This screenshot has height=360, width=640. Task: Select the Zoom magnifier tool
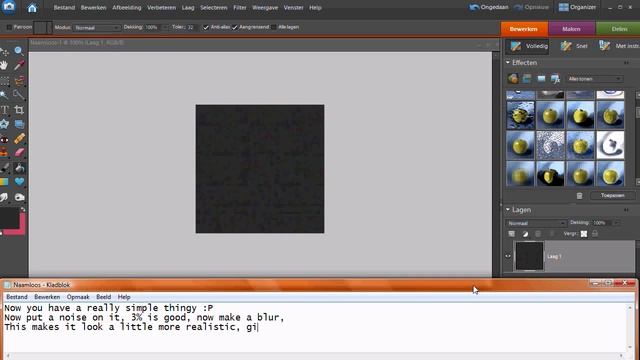coord(19,51)
